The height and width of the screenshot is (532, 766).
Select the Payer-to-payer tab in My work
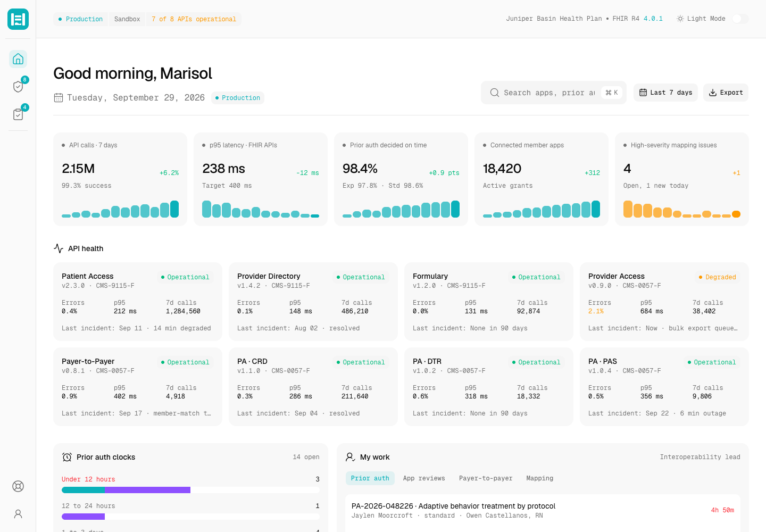pos(486,478)
